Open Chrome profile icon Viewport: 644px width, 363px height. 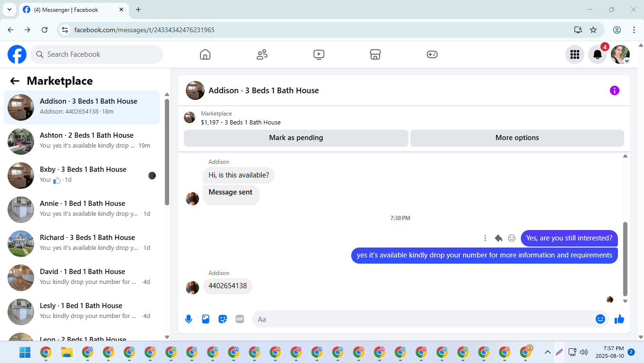coord(617,30)
